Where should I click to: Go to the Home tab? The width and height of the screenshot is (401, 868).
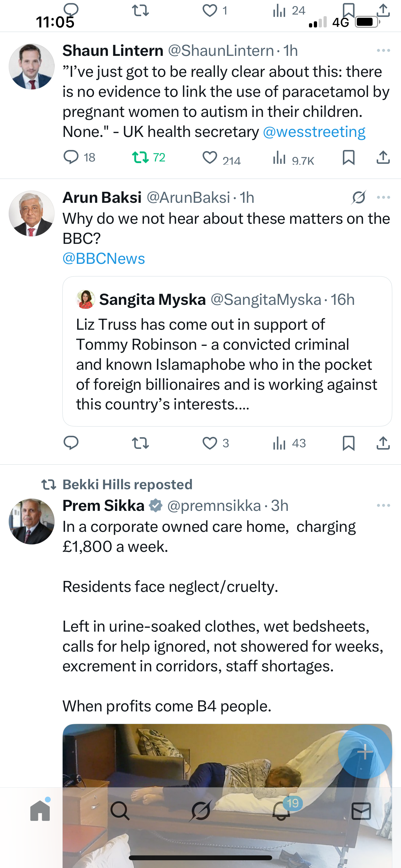coord(40,811)
